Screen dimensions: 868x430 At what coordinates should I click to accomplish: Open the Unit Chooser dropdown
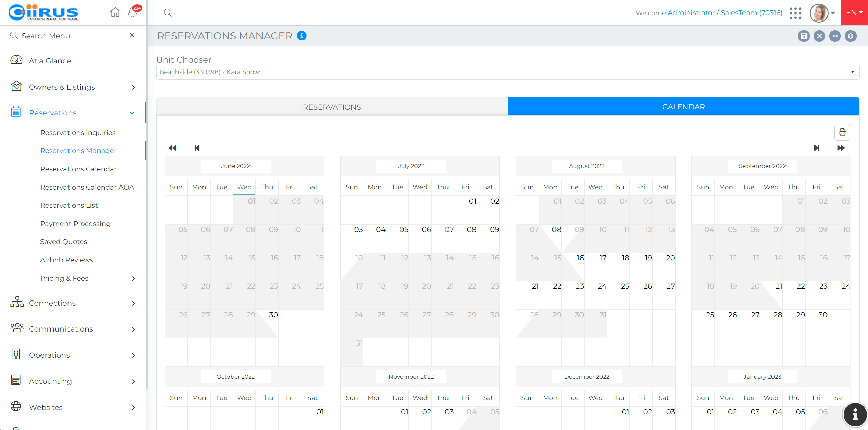507,72
